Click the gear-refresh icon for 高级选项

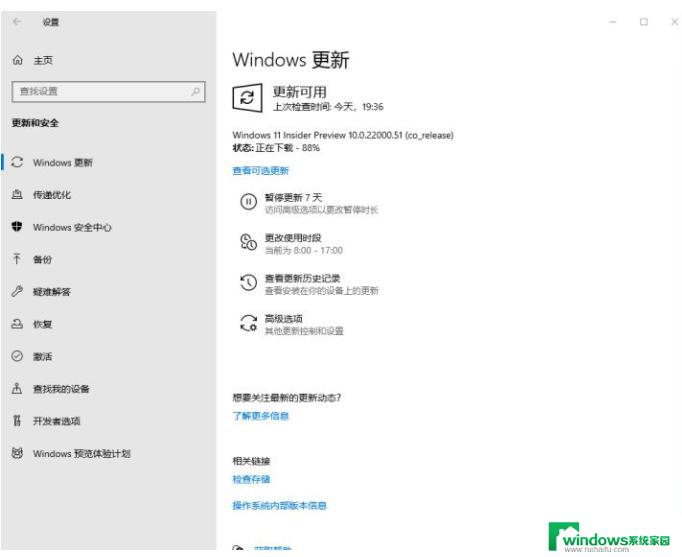point(248,323)
